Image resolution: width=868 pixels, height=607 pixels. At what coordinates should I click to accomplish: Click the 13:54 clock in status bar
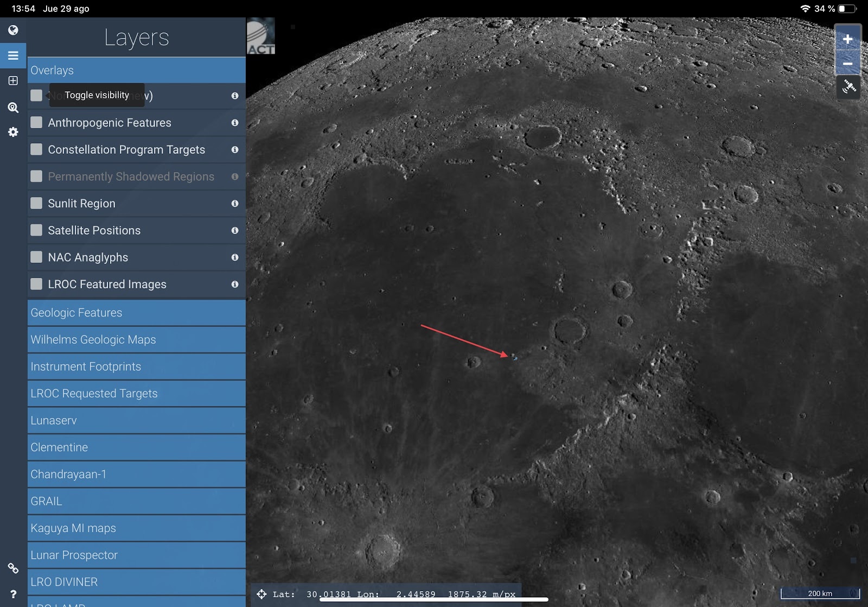coord(23,9)
